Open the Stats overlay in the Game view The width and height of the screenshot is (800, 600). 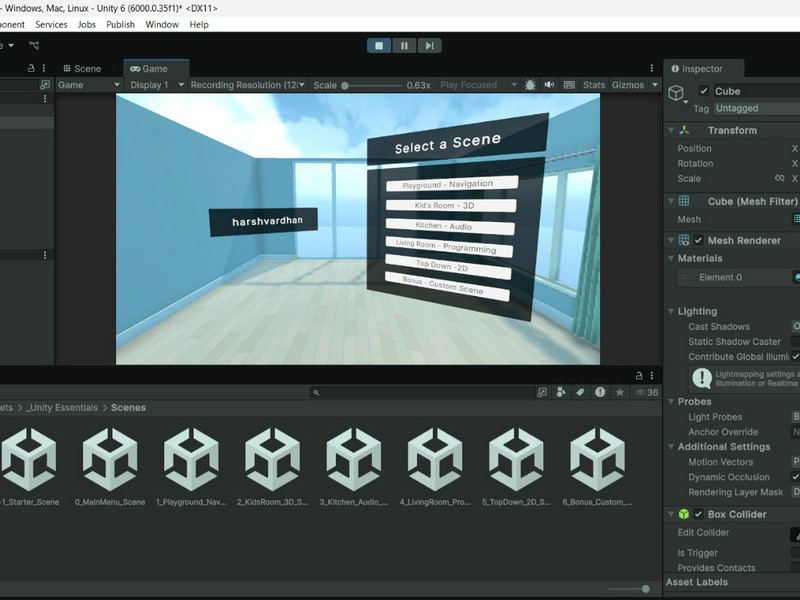pos(593,85)
